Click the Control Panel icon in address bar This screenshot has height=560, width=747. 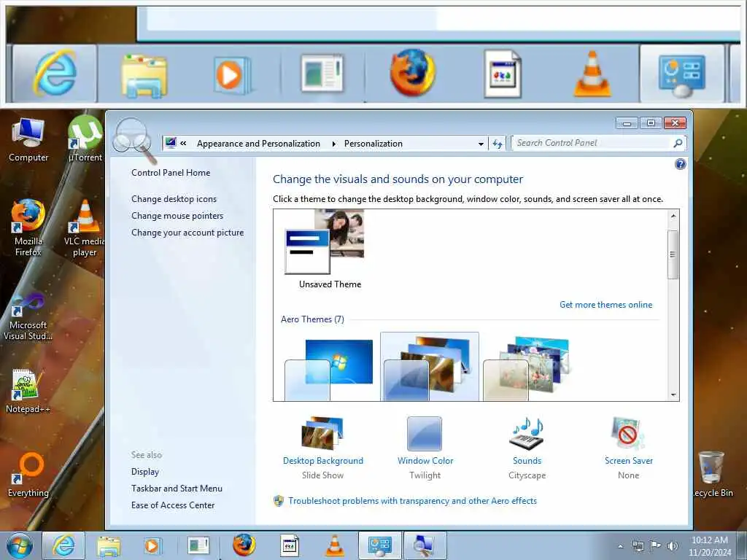171,143
